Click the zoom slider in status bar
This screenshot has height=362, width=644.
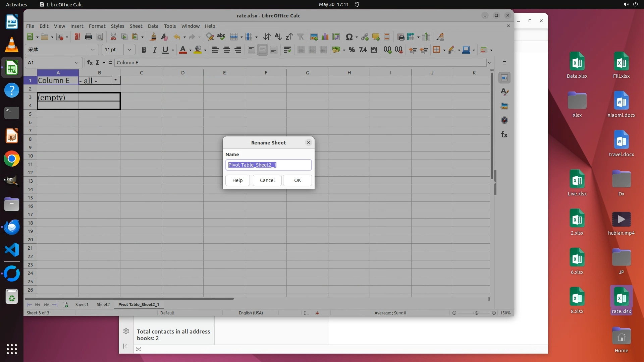(476, 313)
